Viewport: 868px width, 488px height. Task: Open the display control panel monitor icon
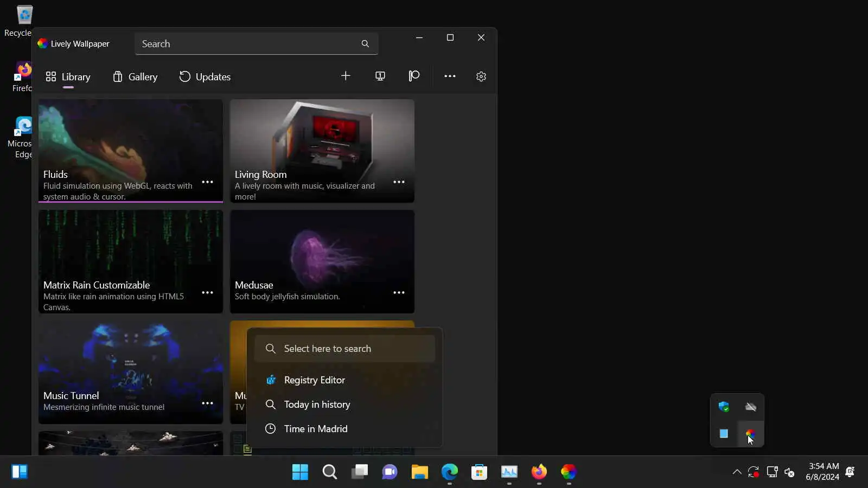click(380, 76)
